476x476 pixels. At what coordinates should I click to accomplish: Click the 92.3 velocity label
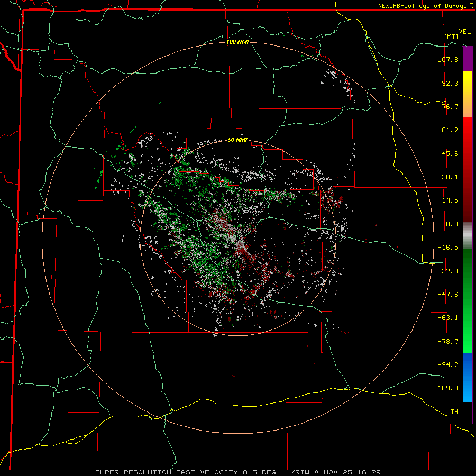pyautogui.click(x=450, y=83)
